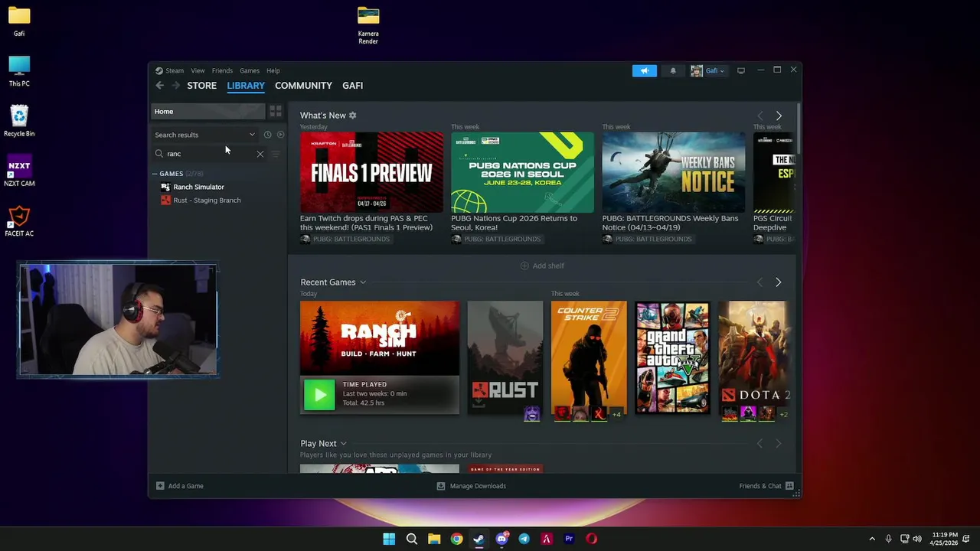
Task: Select Ranch Simulator in search results
Action: [x=198, y=187]
